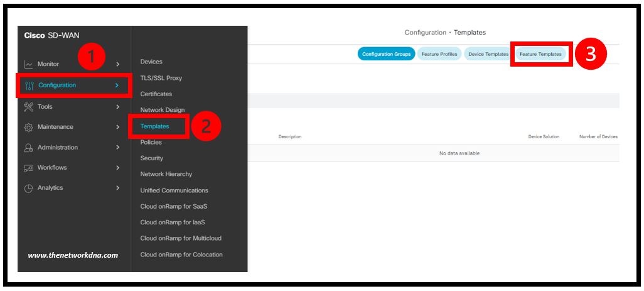
Task: Open Devices in the Configuration submenu
Action: [x=151, y=62]
